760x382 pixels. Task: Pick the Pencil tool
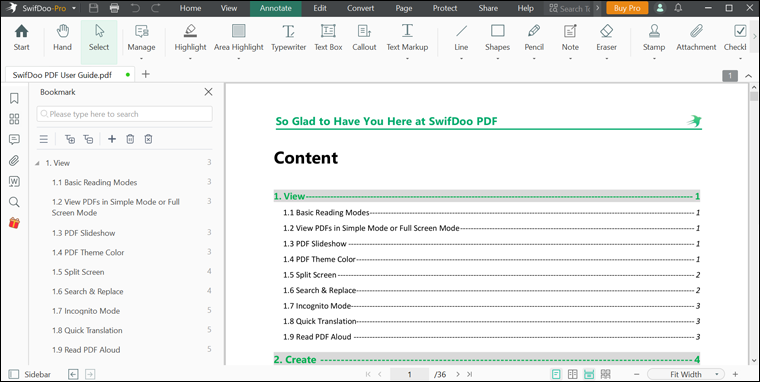(534, 38)
